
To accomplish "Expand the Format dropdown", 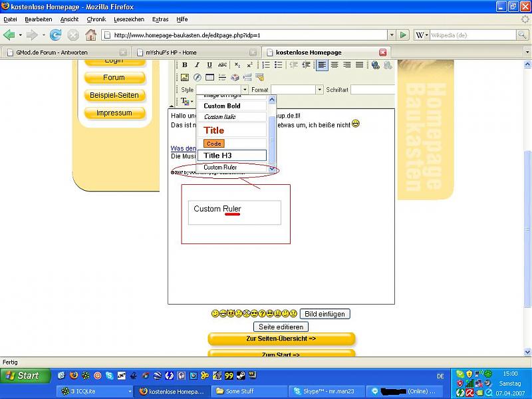I will [x=319, y=90].
